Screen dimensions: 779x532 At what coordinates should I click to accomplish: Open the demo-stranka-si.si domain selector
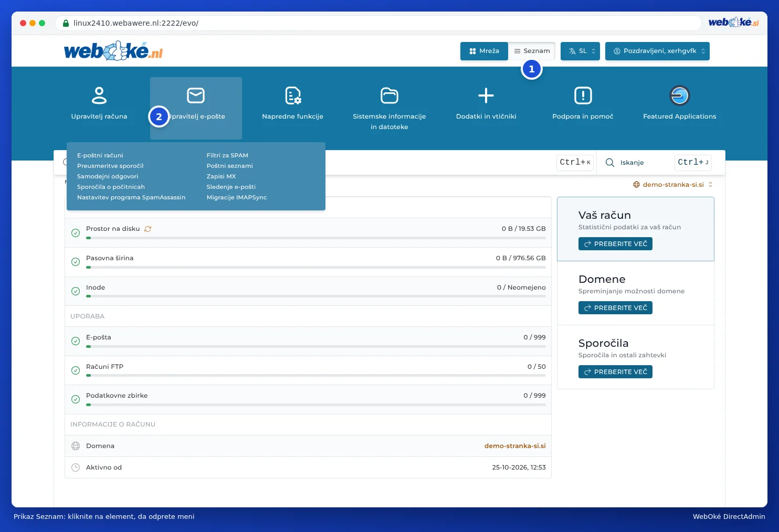click(x=673, y=185)
